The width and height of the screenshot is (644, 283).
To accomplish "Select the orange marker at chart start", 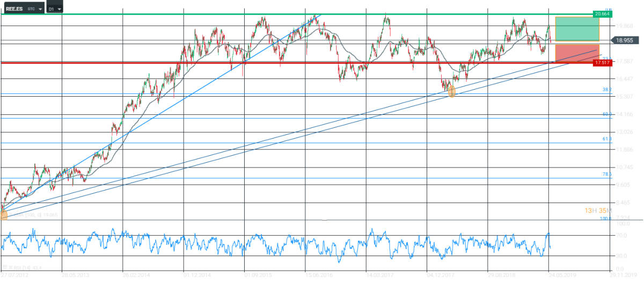I will [3, 215].
